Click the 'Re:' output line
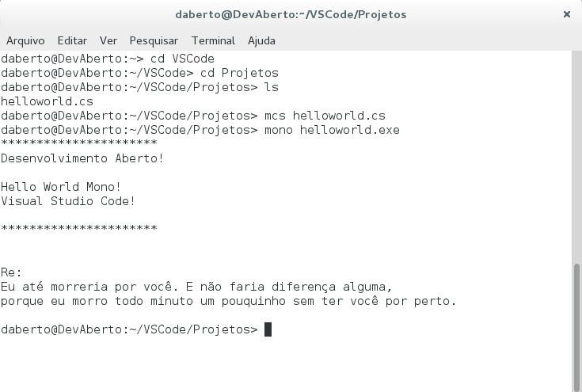 click(12, 272)
